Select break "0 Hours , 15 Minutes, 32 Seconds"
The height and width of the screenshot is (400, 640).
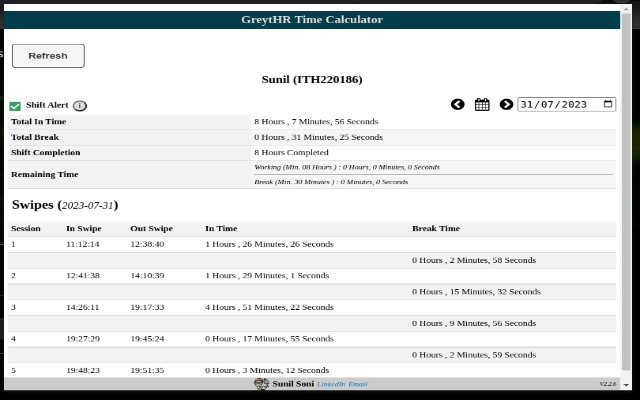click(x=476, y=291)
